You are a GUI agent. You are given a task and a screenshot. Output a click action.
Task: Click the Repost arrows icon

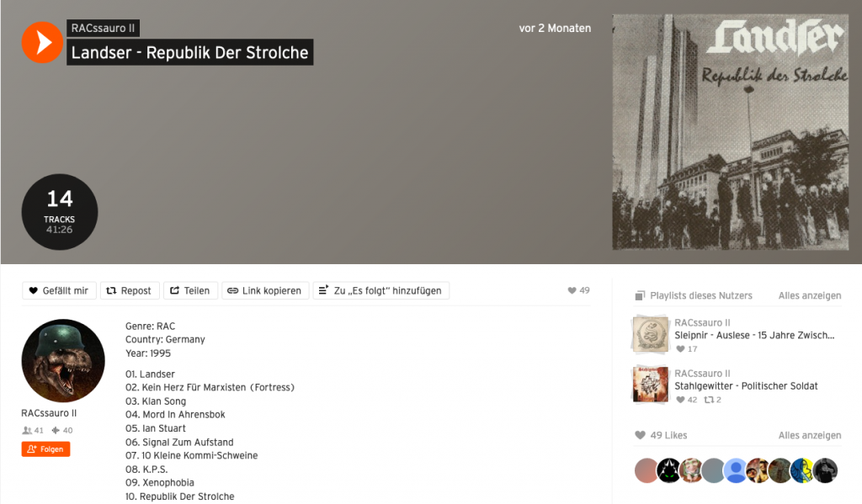click(x=111, y=291)
